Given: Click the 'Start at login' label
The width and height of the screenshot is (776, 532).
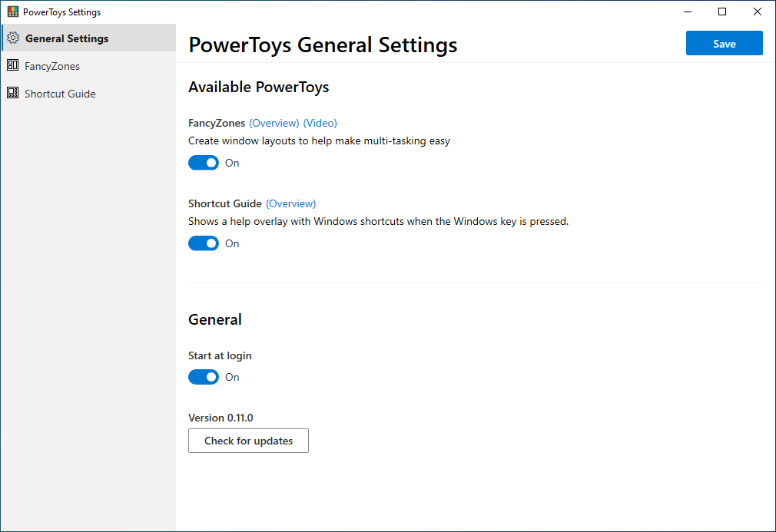Looking at the screenshot, I should tap(220, 355).
